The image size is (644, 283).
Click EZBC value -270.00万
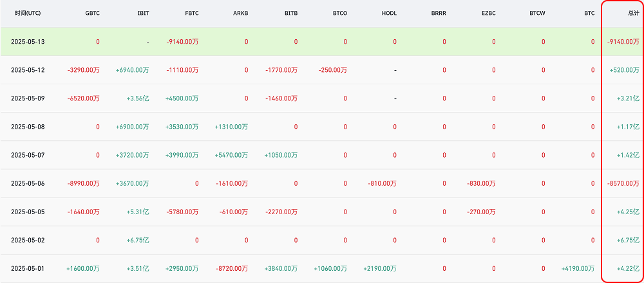tap(481, 212)
